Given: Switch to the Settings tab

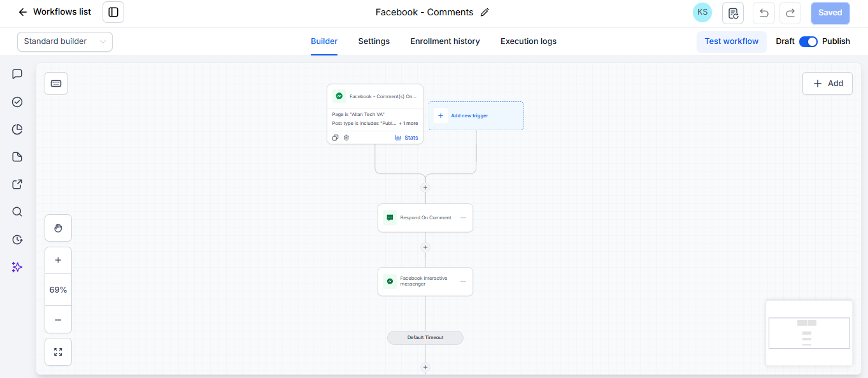Looking at the screenshot, I should [x=374, y=41].
